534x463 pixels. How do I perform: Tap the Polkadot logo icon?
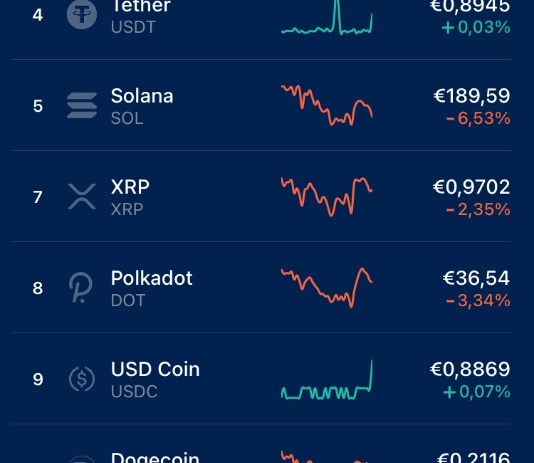(81, 288)
